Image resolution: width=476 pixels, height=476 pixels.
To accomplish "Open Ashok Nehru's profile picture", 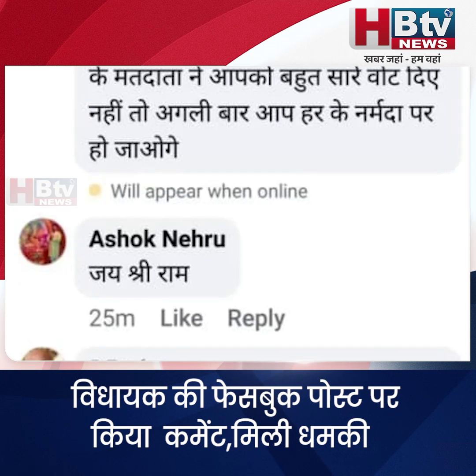I will (x=42, y=242).
